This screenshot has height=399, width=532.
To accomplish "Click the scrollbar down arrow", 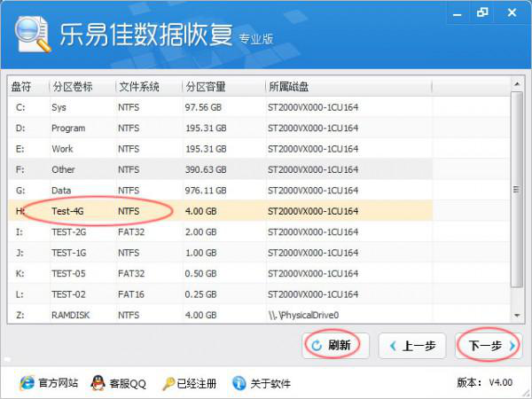I will point(517,315).
